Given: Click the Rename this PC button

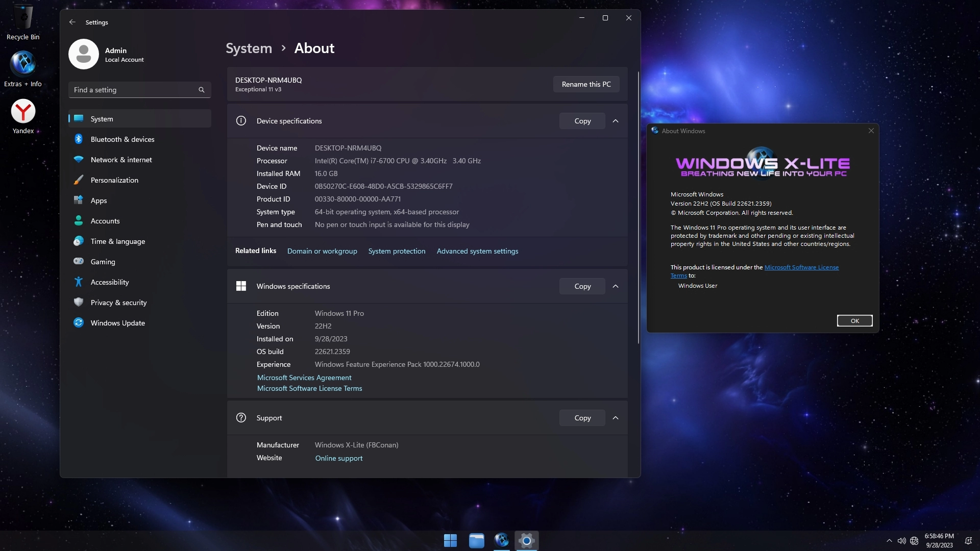Looking at the screenshot, I should (x=586, y=84).
